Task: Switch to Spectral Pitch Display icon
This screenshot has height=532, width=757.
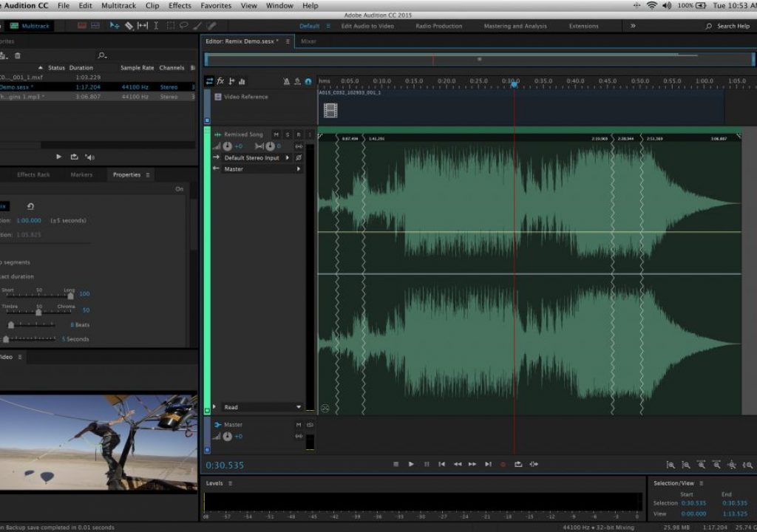Action: 95,26
